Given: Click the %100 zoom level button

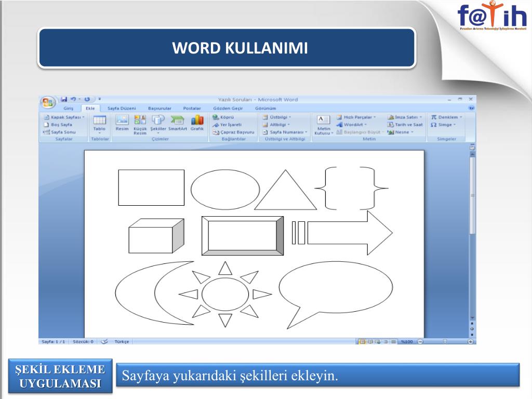Looking at the screenshot, I should 406,342.
